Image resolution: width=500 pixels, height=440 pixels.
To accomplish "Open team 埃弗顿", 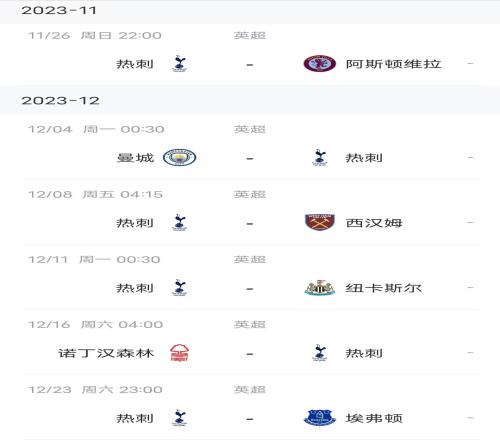I will click(374, 418).
